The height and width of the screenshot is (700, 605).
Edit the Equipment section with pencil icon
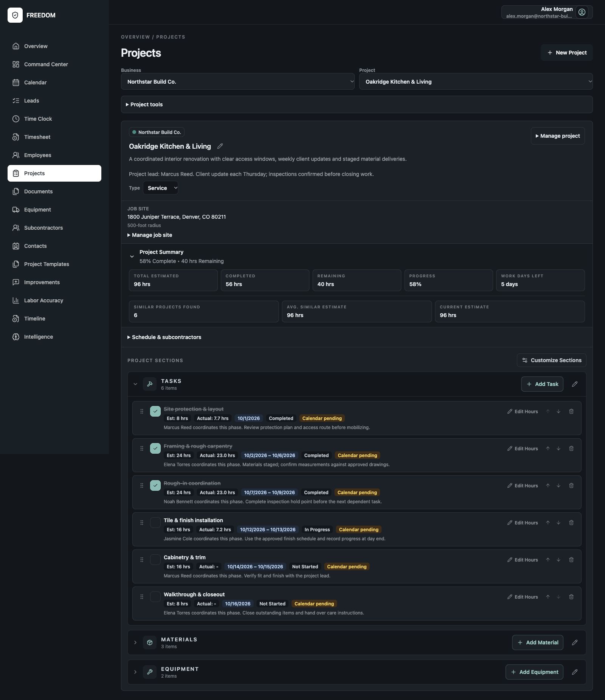tap(575, 672)
